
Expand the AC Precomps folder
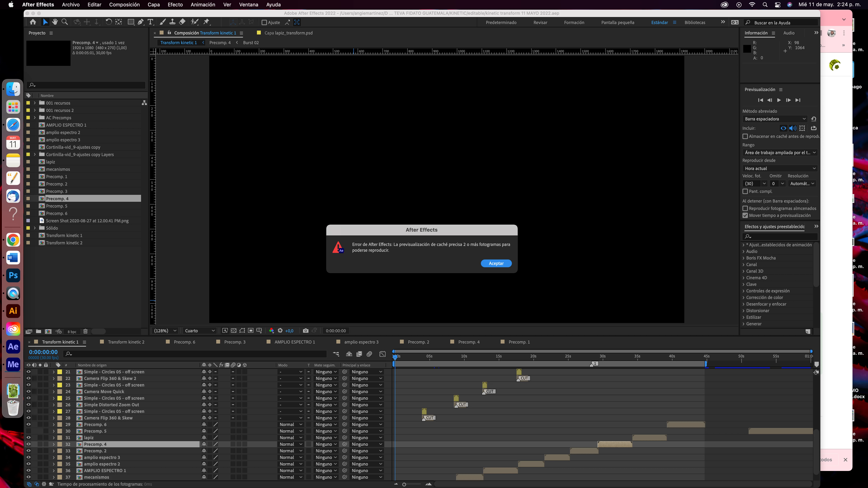35,118
